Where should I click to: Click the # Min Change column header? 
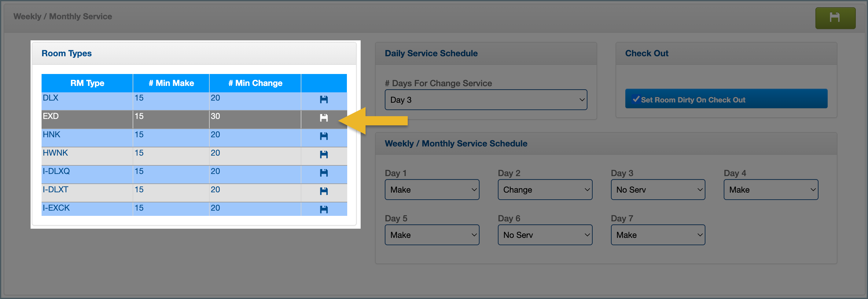[255, 83]
